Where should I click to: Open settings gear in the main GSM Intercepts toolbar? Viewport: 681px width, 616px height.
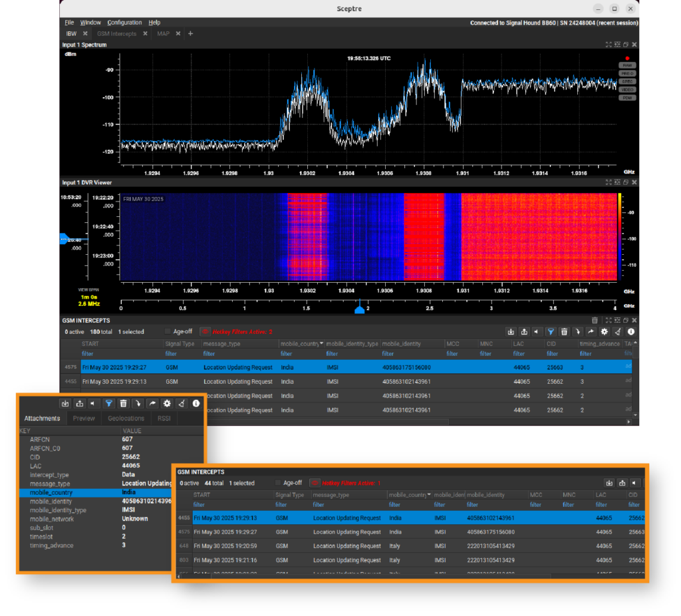[x=604, y=331]
